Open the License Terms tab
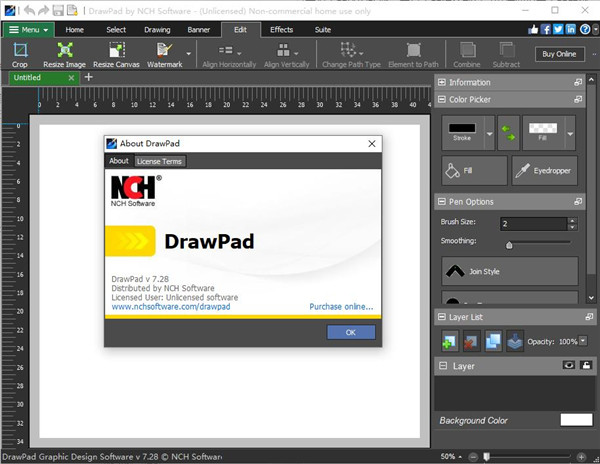This screenshot has height=464, width=600. [159, 161]
